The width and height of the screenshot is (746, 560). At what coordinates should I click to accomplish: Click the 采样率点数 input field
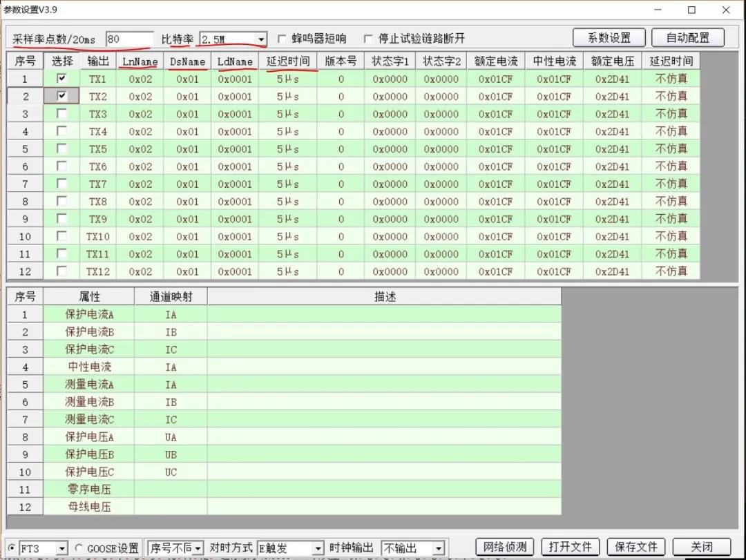pos(129,39)
